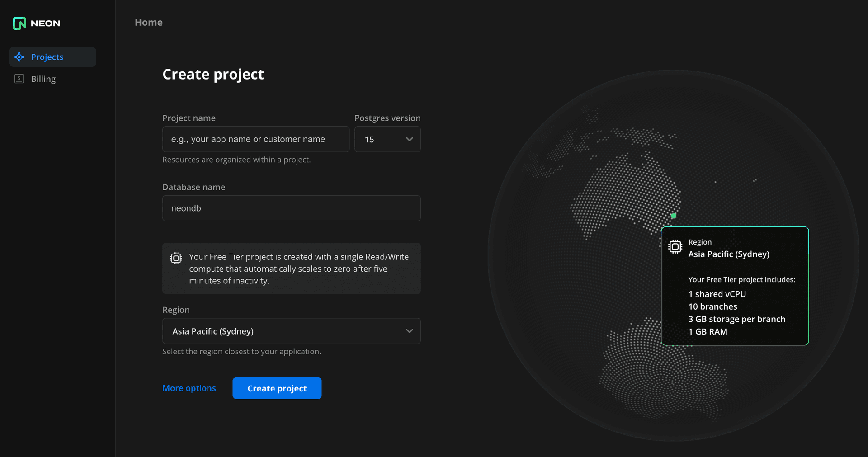Expand the Region dropdown with Asia Pacific (Sydney)

click(x=291, y=331)
